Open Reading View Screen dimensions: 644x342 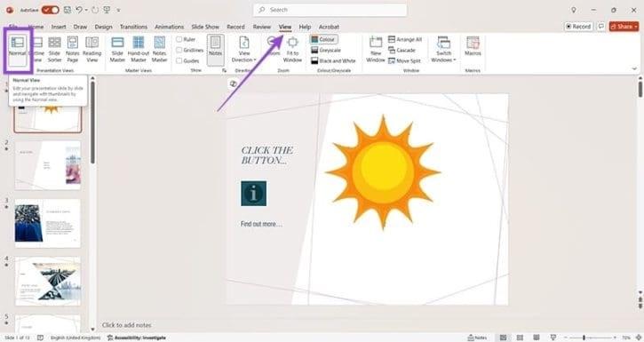[x=92, y=49]
